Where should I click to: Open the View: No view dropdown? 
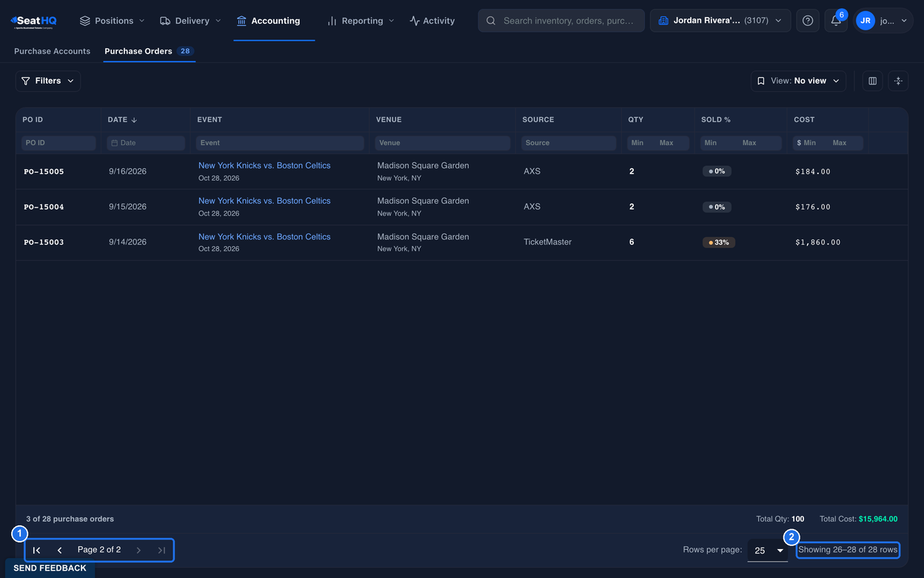tap(798, 81)
